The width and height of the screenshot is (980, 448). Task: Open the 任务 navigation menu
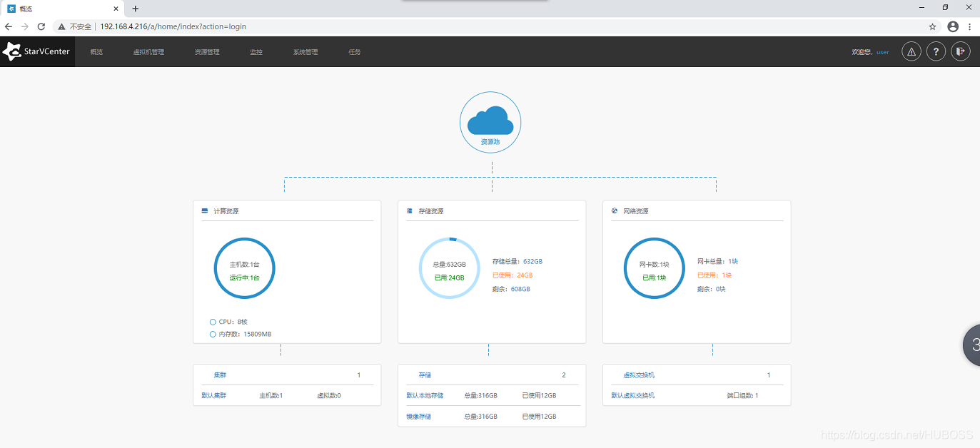point(355,52)
